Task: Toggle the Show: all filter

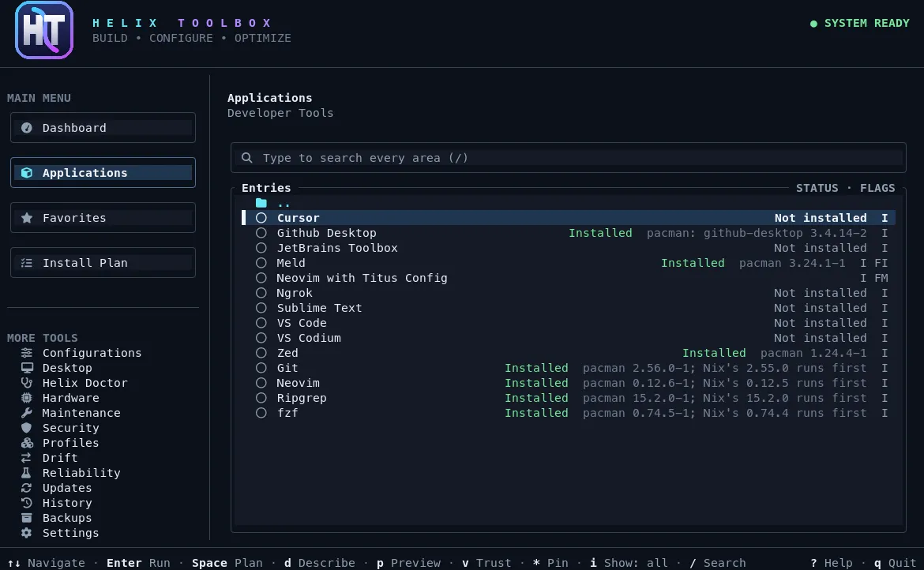Action: (x=629, y=563)
